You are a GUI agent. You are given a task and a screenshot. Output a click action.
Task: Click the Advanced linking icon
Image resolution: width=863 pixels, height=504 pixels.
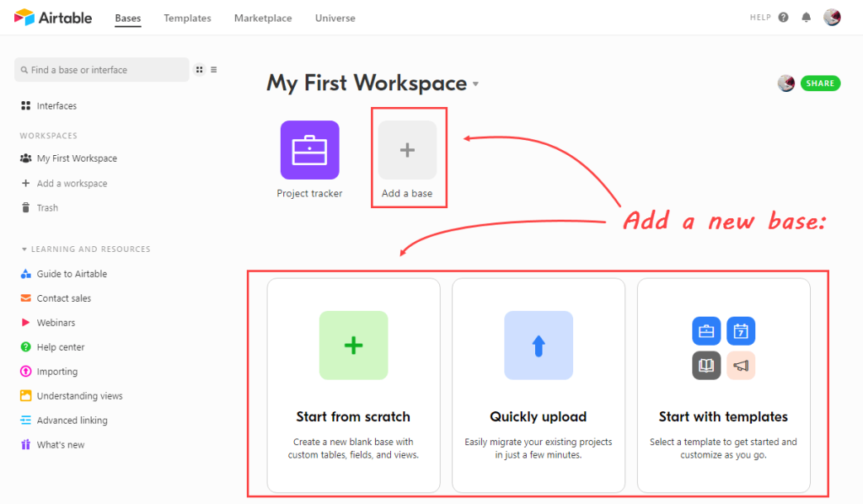coord(26,421)
